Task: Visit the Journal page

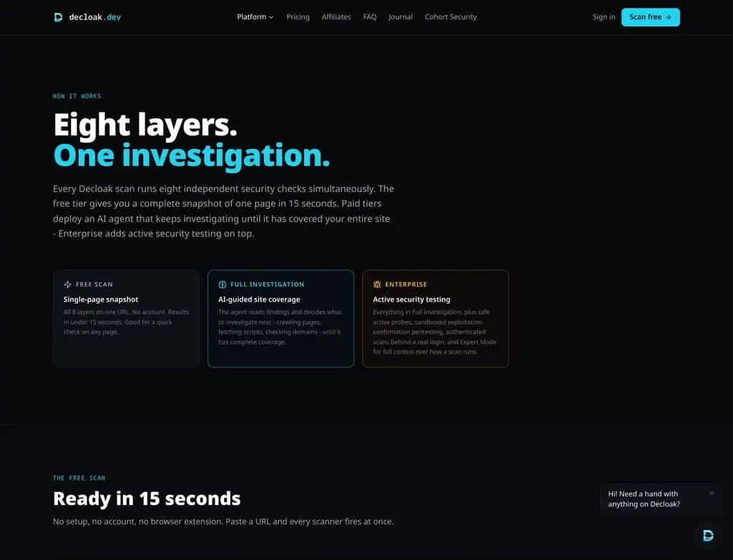Action: click(401, 17)
